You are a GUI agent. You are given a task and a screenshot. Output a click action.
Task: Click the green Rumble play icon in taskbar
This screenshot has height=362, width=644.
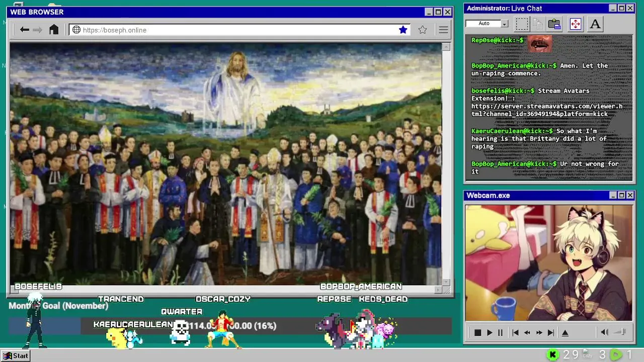click(x=616, y=355)
